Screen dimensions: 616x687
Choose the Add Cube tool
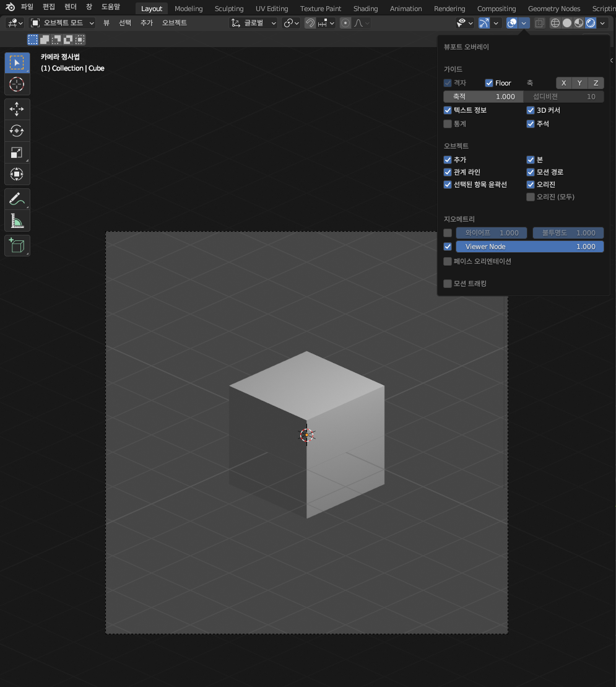(17, 246)
